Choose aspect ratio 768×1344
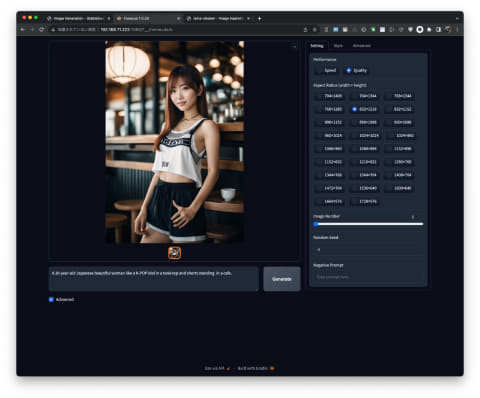This screenshot has width=480, height=398. (399, 96)
